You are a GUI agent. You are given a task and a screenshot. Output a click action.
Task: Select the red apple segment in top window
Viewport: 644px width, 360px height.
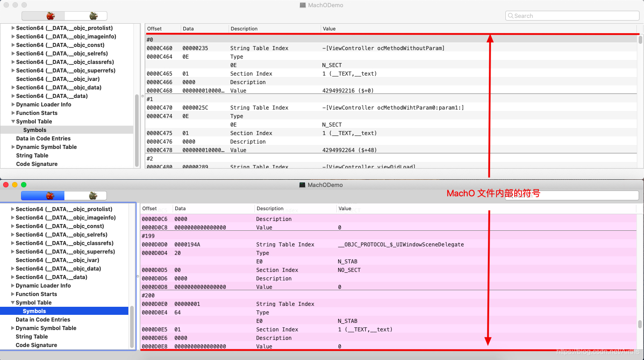pos(43,16)
